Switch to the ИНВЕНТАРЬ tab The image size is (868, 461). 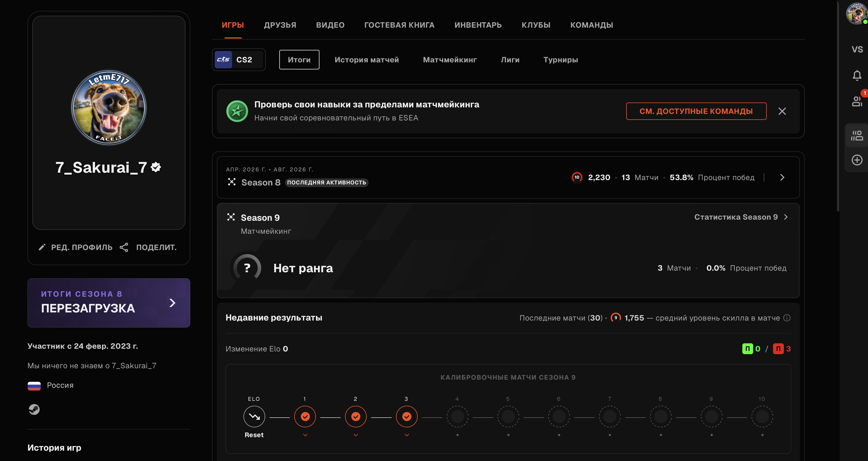[x=478, y=25]
